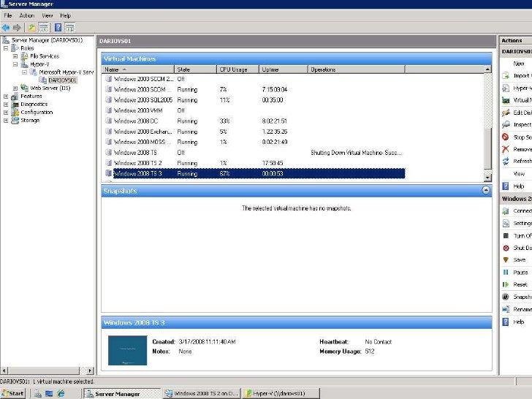The image size is (532, 399).
Task: Sort by the Uptime column header
Action: pos(284,69)
